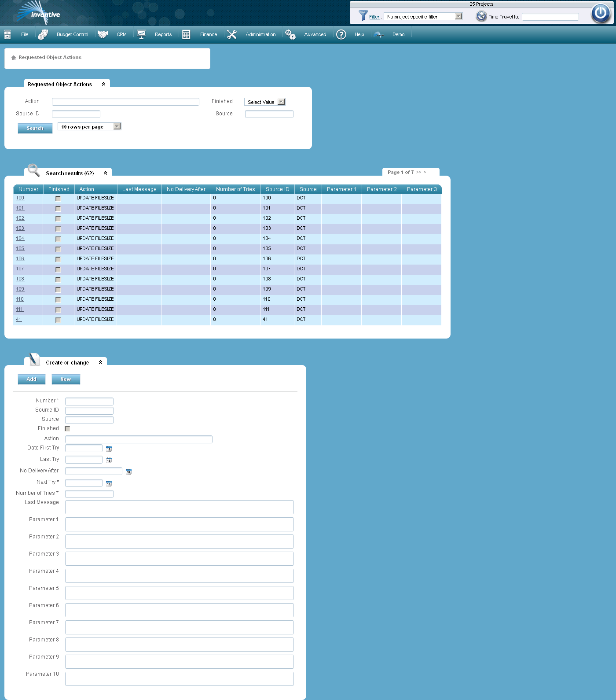This screenshot has height=700, width=616.
Task: Click the New button
Action: 66,379
